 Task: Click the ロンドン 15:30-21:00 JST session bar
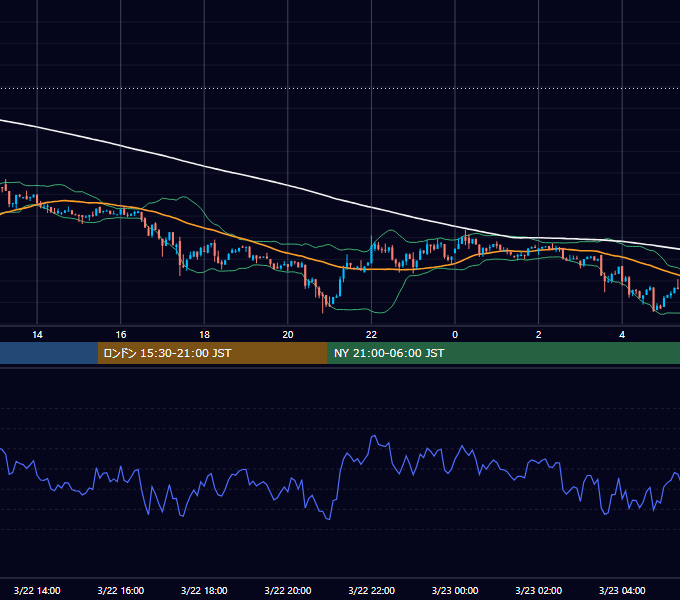[x=212, y=353]
